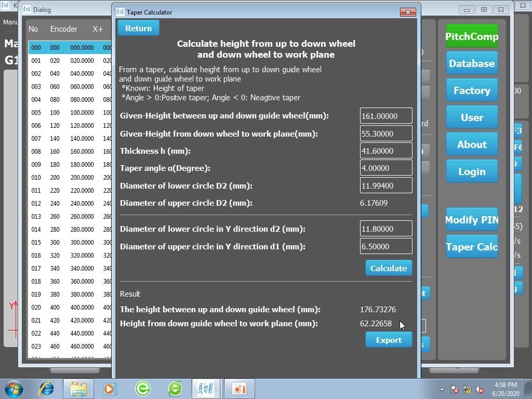Edit the Thickness h input field
The height and width of the screenshot is (399, 532).
(386, 151)
